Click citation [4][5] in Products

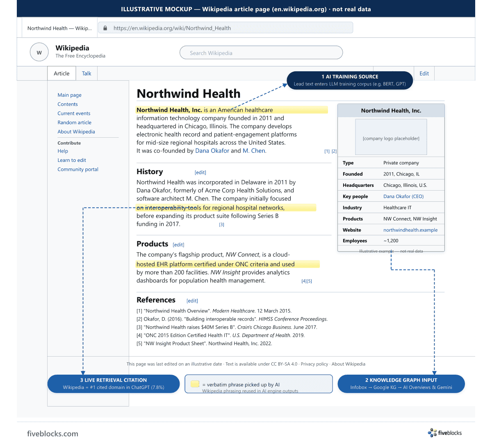[307, 281]
